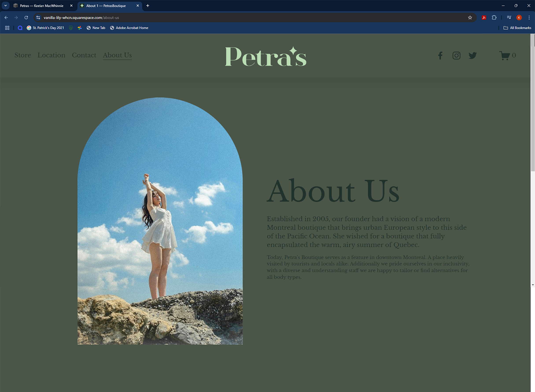This screenshot has width=535, height=392.
Task: Open the shopping cart icon
Action: point(504,55)
